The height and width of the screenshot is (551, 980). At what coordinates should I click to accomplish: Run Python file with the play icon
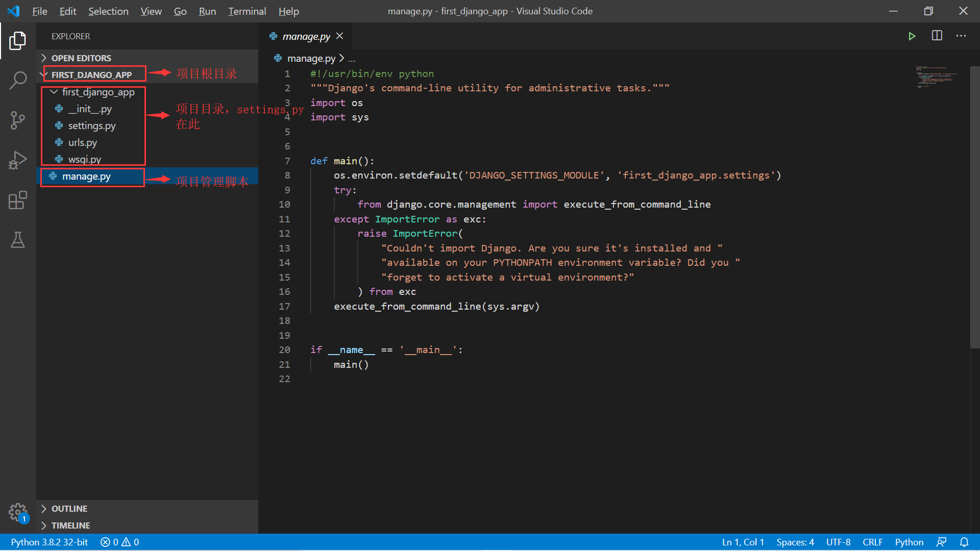click(912, 36)
